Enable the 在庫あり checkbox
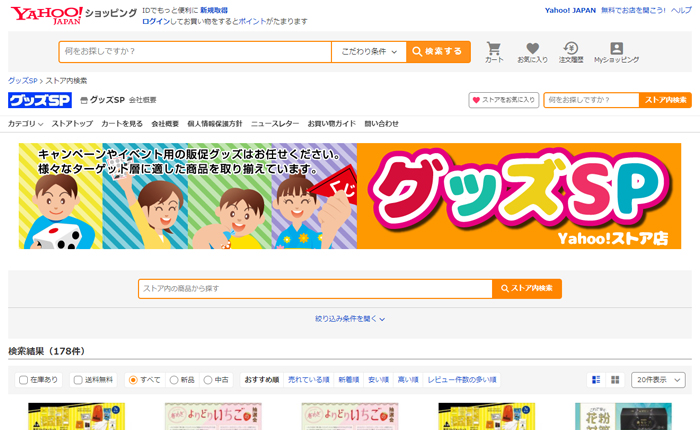The width and height of the screenshot is (700, 430). coord(23,380)
